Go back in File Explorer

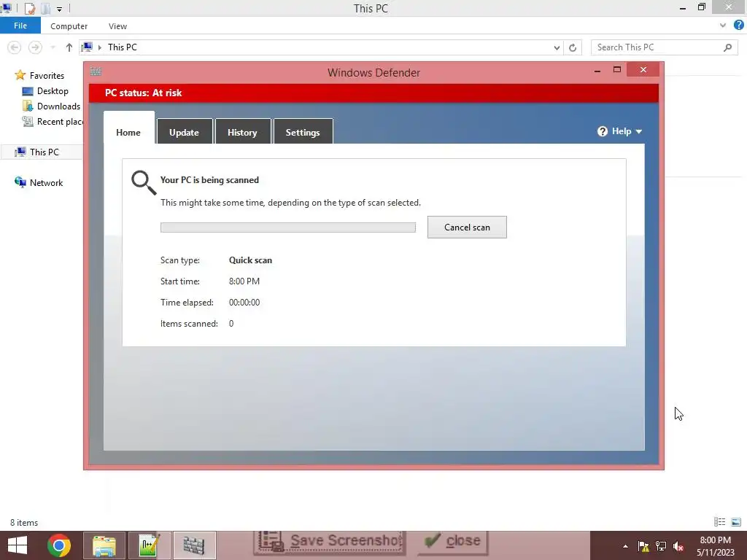15,47
